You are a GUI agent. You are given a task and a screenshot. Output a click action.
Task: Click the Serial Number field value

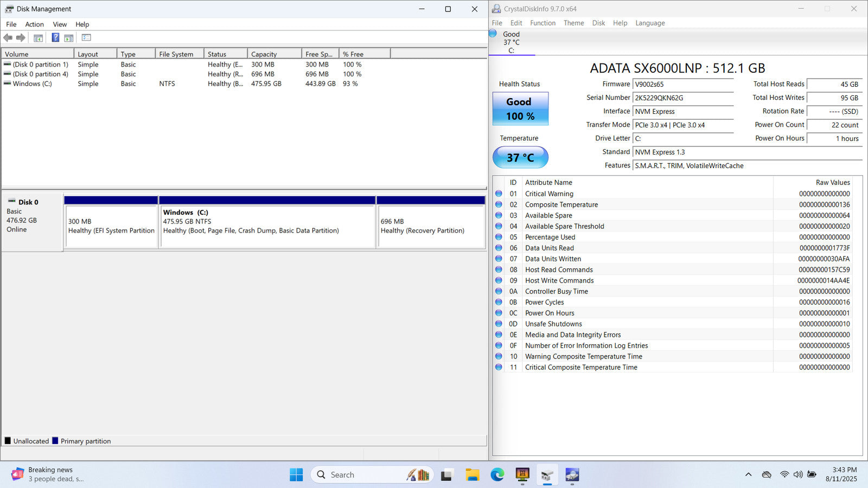click(682, 98)
